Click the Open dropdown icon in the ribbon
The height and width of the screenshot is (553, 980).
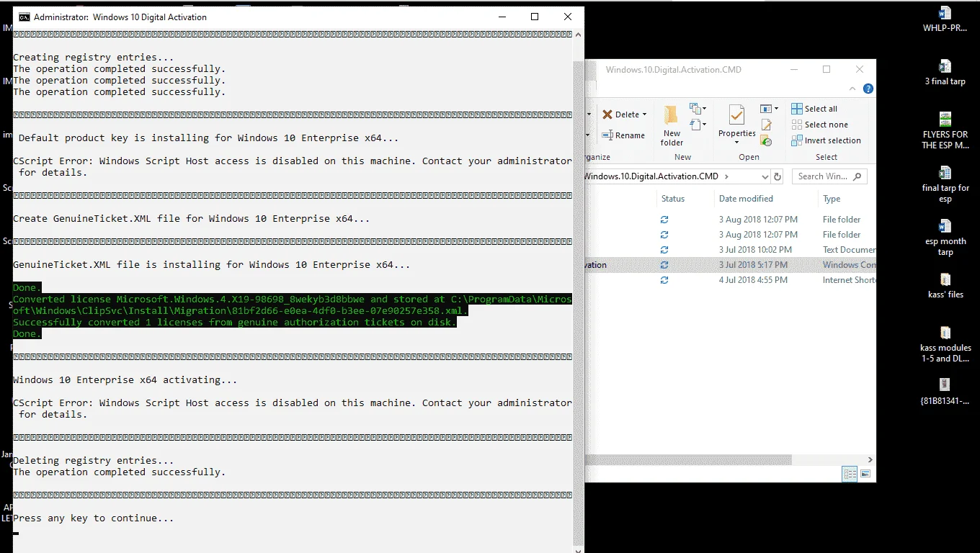coord(769,109)
